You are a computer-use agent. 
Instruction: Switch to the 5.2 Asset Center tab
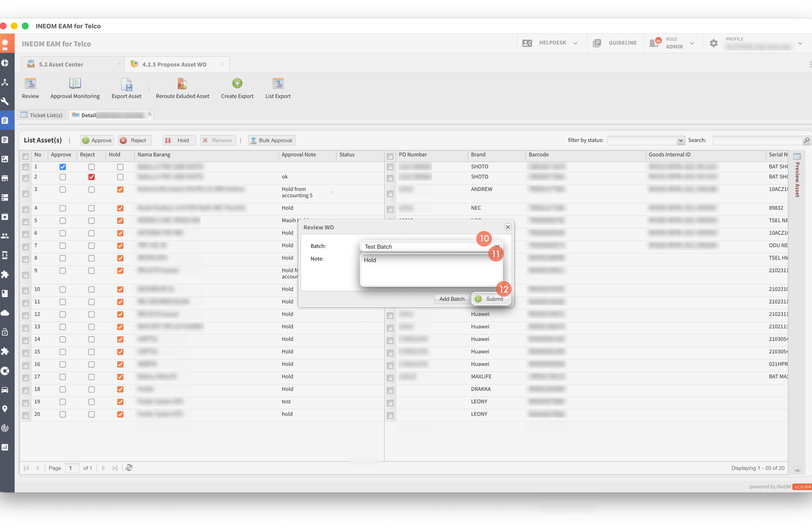[x=61, y=65]
